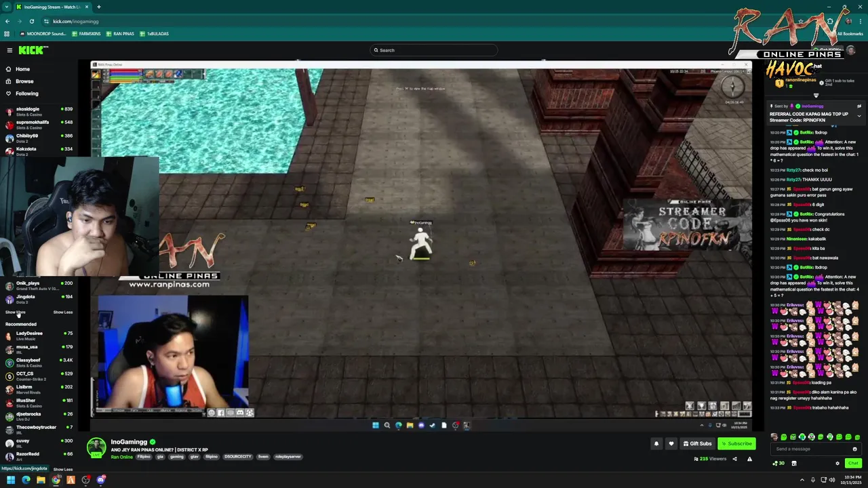Open LadyDesiree recommended channel

point(39,335)
